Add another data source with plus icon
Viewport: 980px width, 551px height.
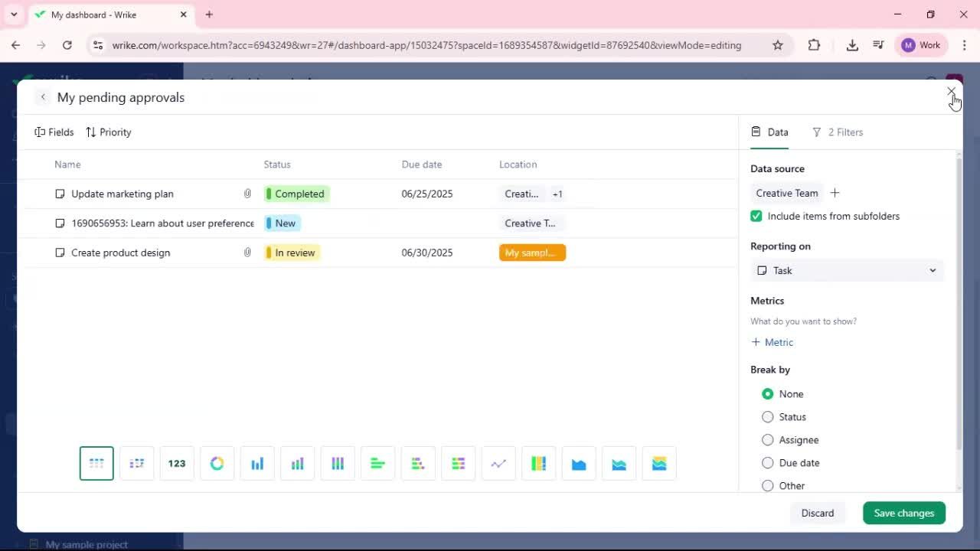(835, 193)
